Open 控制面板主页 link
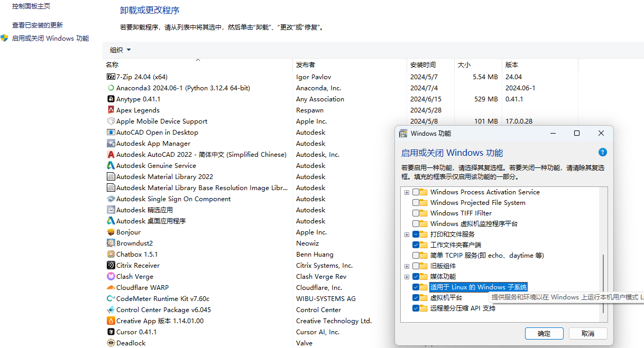The width and height of the screenshot is (644, 348). pos(31,6)
